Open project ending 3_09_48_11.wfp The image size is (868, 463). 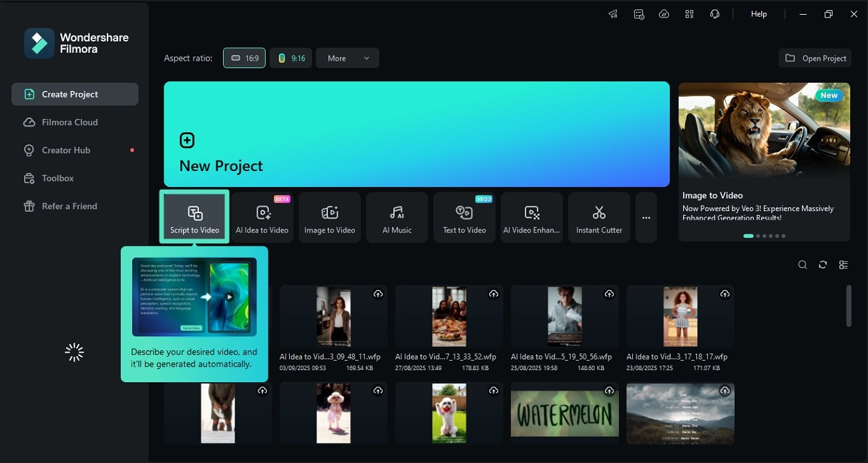click(x=333, y=317)
